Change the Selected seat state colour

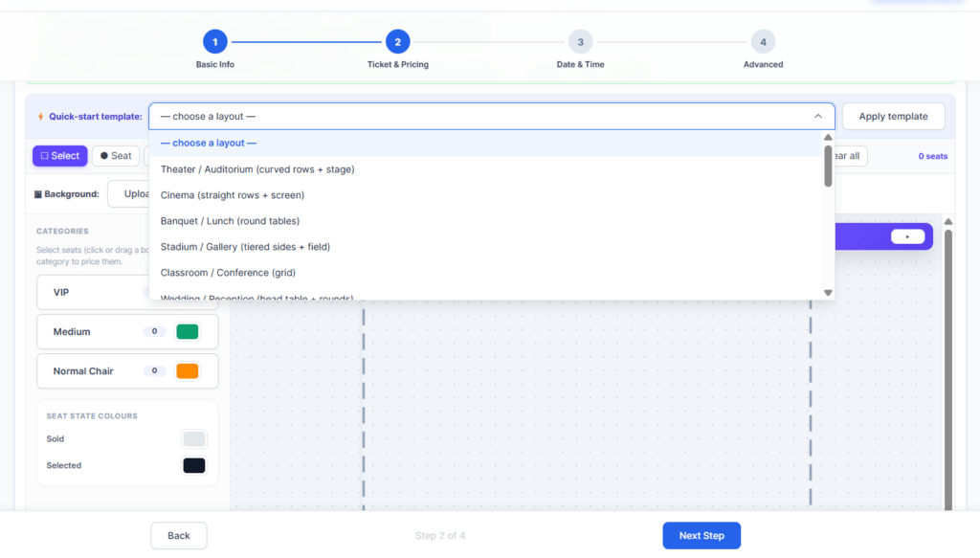(193, 465)
